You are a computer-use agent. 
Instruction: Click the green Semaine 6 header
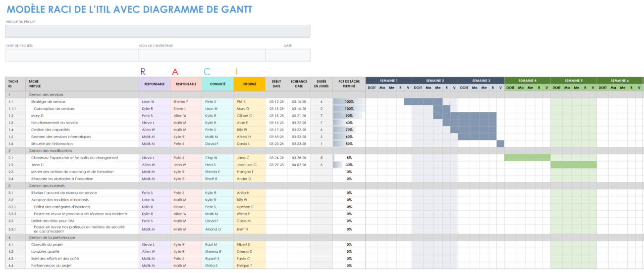tap(619, 81)
